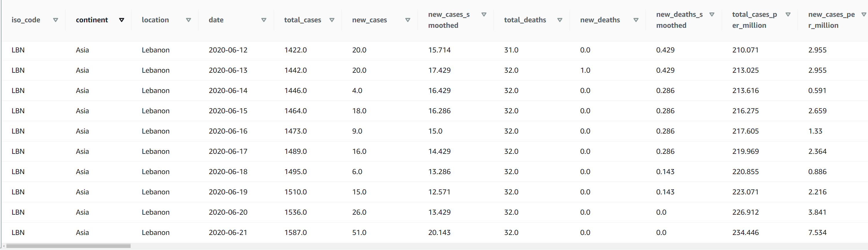Select the 2020-06-21 date cell
Screen dimensions: 868x250
tap(228, 233)
